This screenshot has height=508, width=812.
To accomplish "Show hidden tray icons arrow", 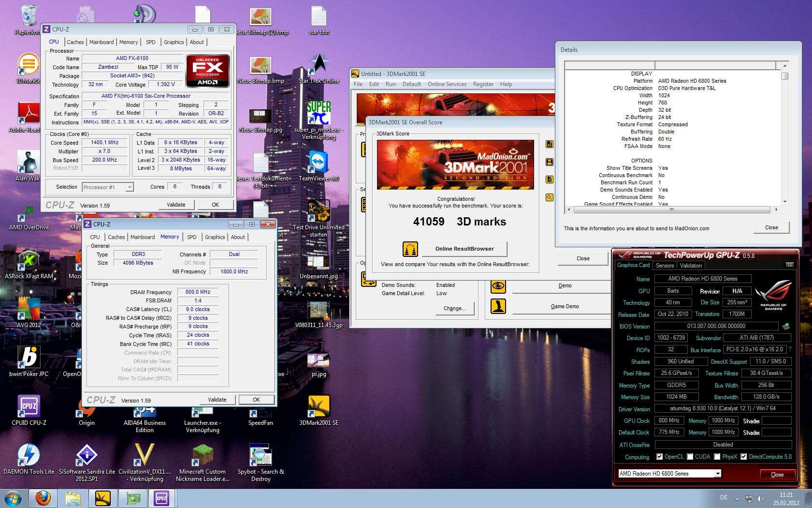I will [738, 498].
